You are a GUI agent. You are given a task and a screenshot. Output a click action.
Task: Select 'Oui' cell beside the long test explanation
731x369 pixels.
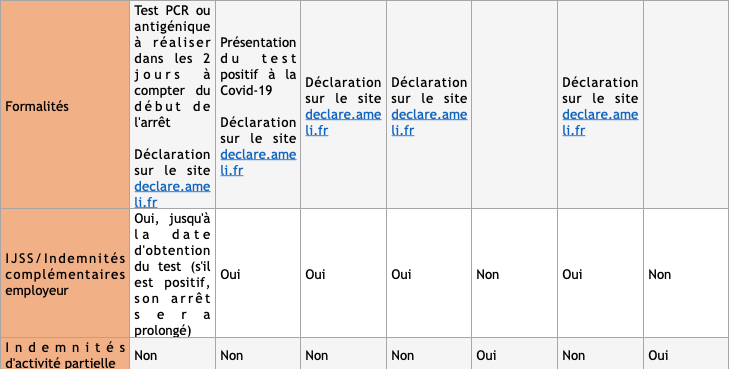[x=258, y=273]
